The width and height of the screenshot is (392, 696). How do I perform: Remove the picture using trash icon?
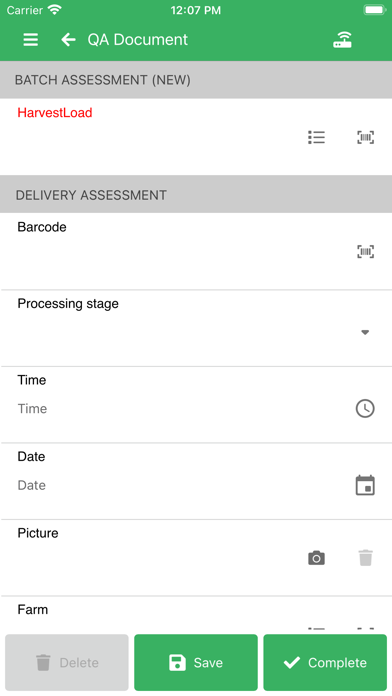point(365,558)
